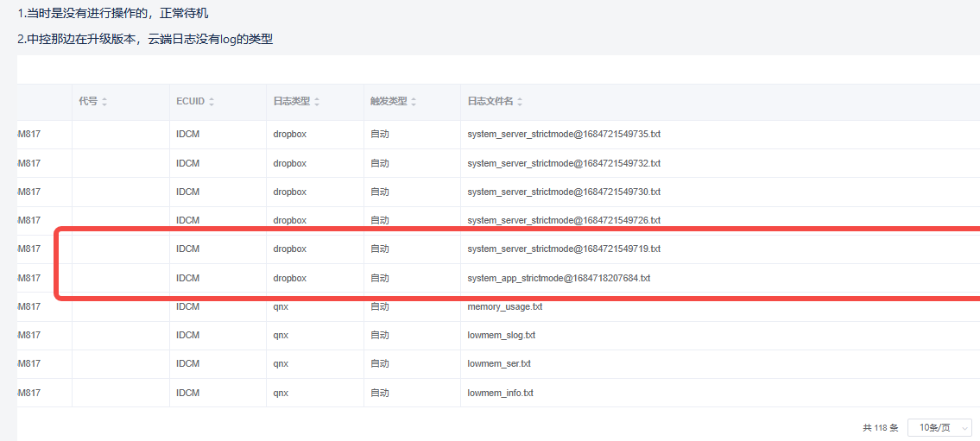Click IDCM in the lowmem_info.txt row
980x441 pixels.
187,393
